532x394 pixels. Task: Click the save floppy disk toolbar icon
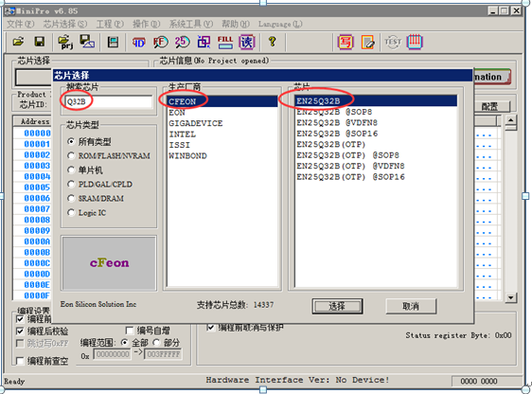pyautogui.click(x=40, y=42)
